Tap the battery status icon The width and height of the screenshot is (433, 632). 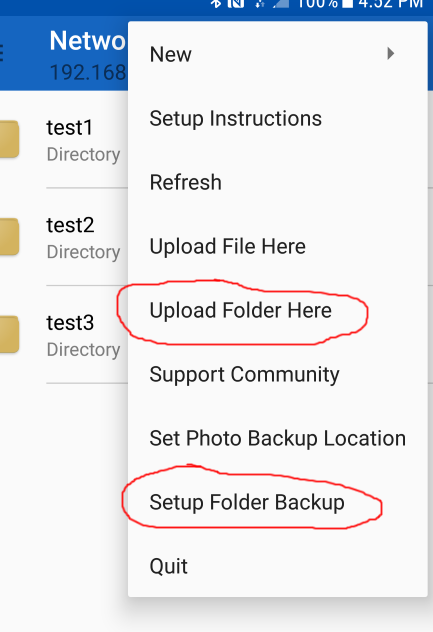[348, 4]
